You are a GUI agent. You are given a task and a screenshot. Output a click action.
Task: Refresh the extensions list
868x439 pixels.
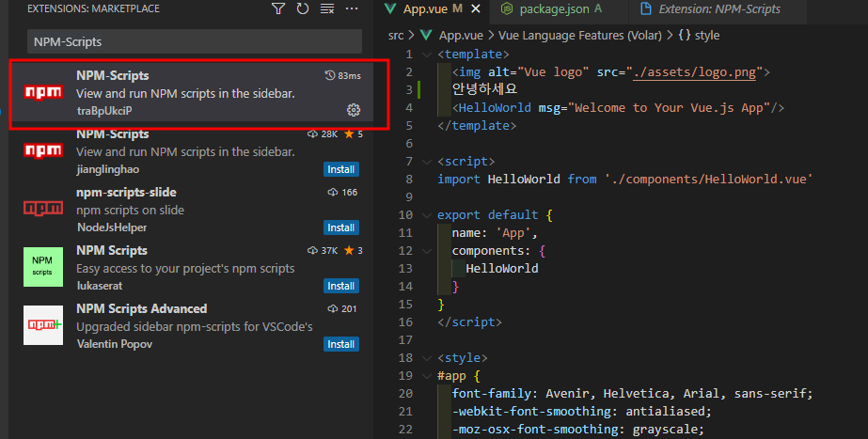(x=302, y=8)
